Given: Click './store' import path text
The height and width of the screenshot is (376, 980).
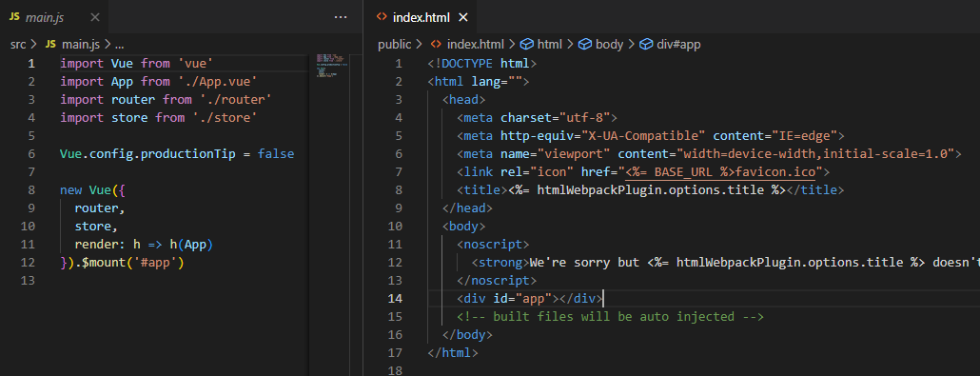Looking at the screenshot, I should [x=225, y=118].
